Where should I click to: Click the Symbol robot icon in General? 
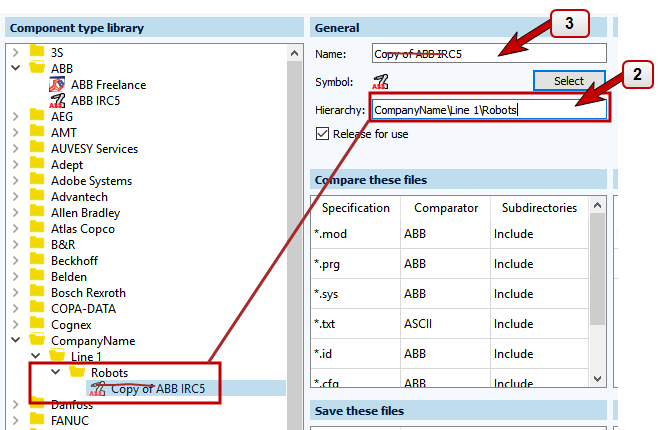pyautogui.click(x=380, y=82)
